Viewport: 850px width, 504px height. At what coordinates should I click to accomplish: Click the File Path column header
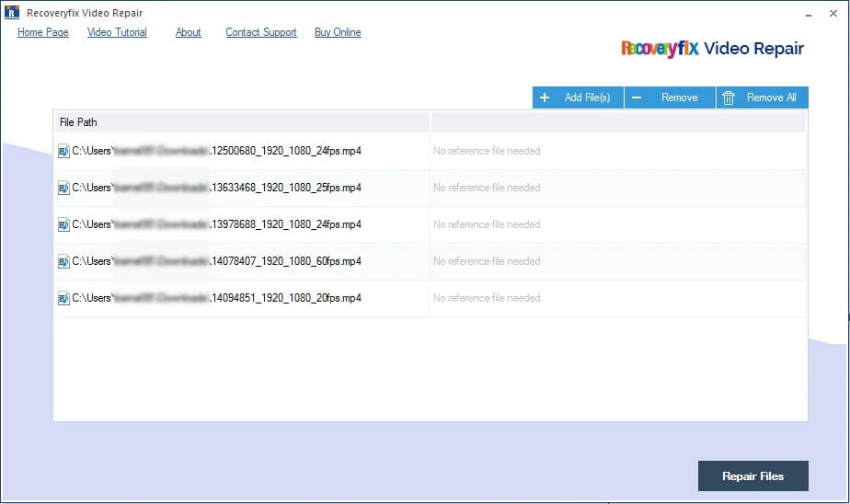point(242,122)
